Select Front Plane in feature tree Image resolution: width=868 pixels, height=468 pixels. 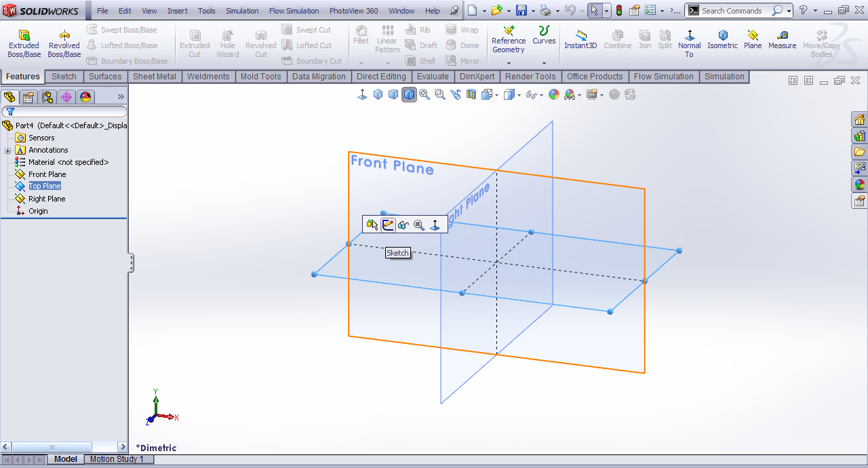(47, 174)
